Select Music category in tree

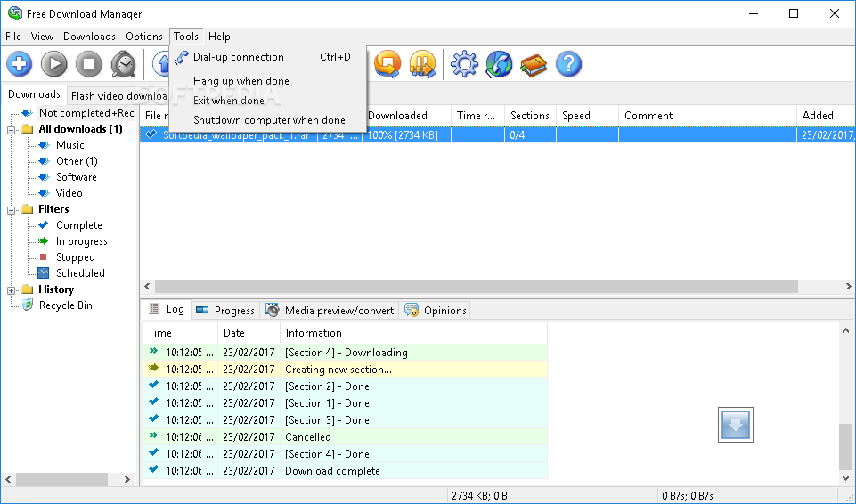69,145
